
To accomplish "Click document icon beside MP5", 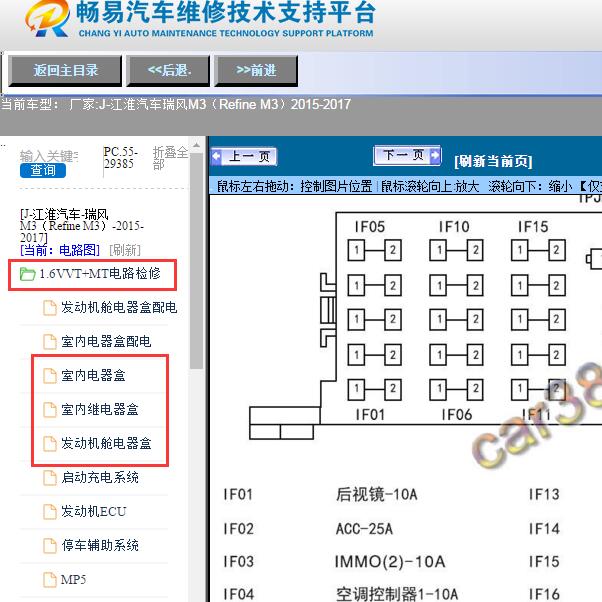I will coord(50,580).
